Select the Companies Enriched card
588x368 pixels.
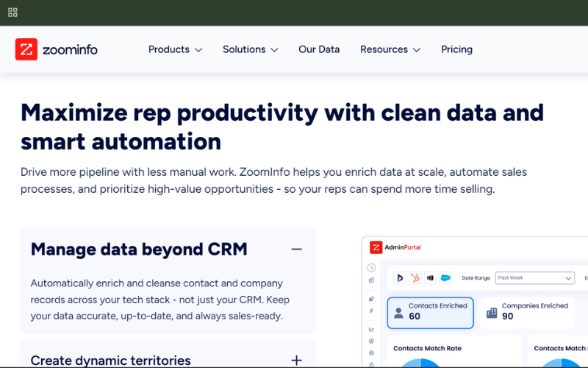coord(527,313)
